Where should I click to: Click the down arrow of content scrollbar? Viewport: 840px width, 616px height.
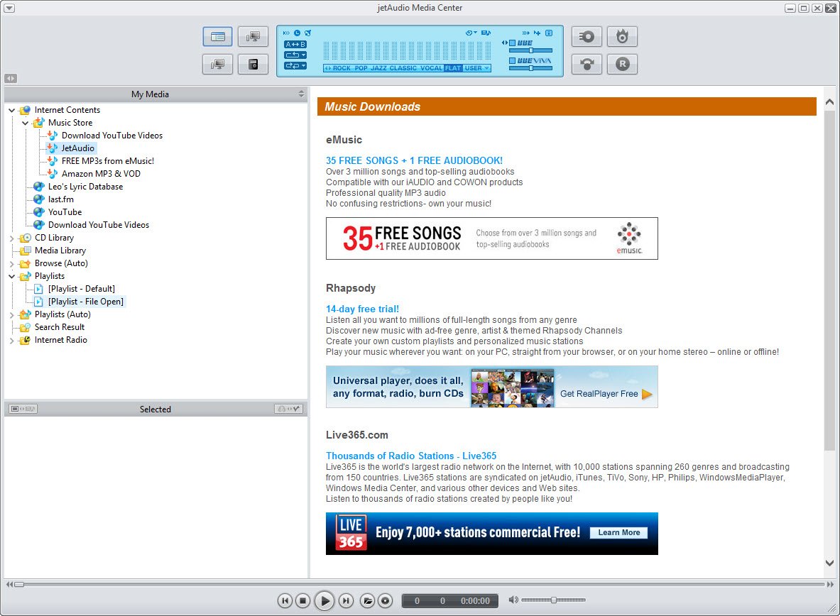click(829, 563)
